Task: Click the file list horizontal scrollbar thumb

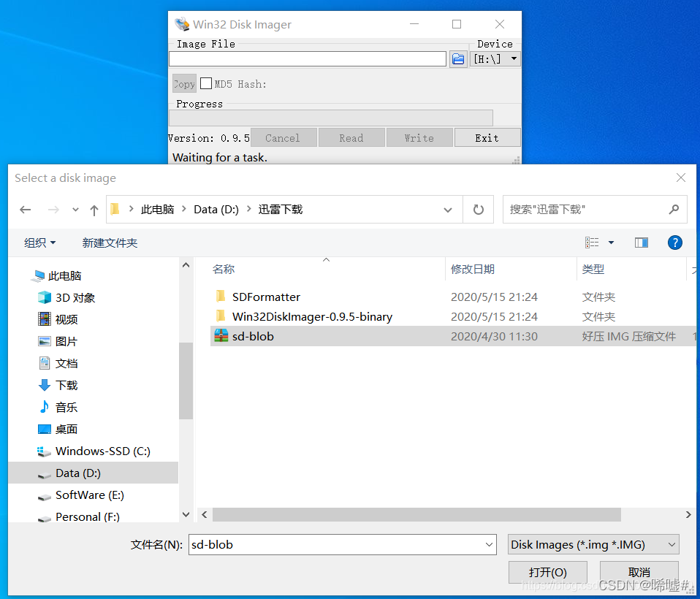Action: 416,515
